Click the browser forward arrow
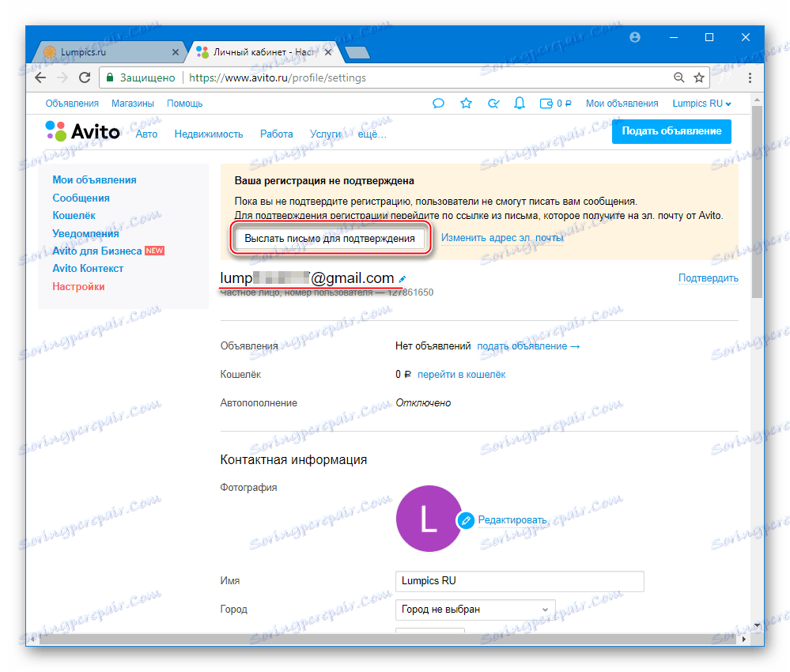The height and width of the screenshot is (672, 790). click(x=62, y=77)
